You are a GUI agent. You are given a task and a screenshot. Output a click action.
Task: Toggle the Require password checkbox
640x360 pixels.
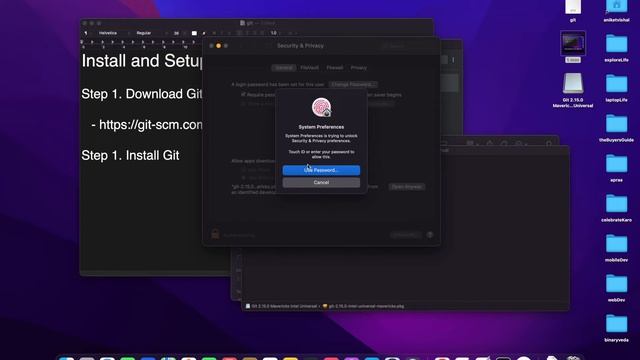(x=243, y=95)
